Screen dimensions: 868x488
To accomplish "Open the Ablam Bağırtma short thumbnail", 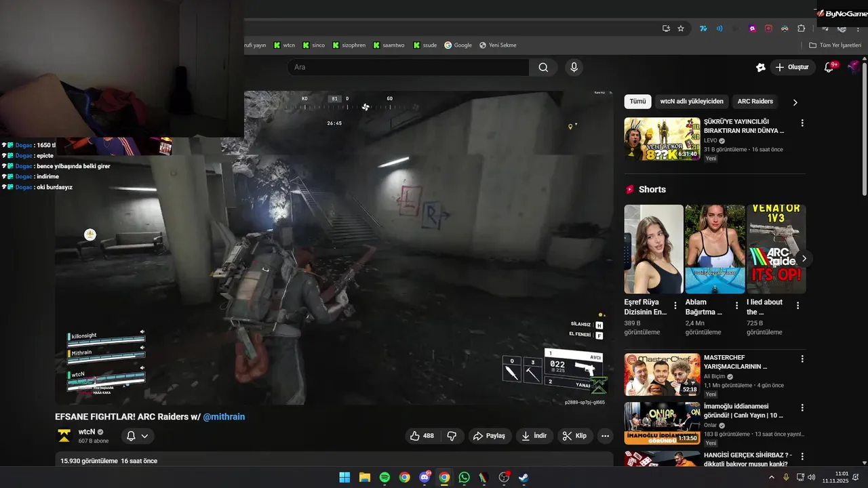I will 715,249.
